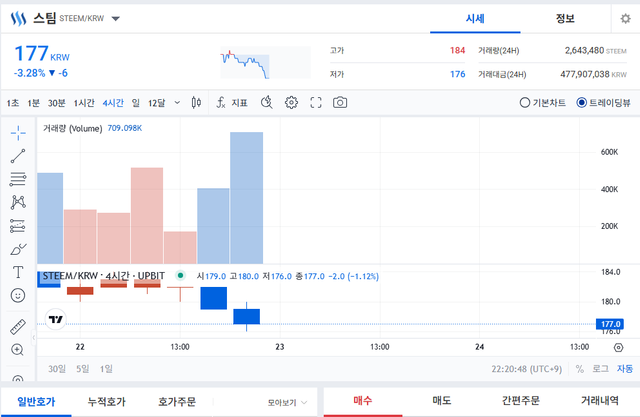Take a chart snapshot with camera icon
The image size is (640, 417).
click(x=340, y=102)
